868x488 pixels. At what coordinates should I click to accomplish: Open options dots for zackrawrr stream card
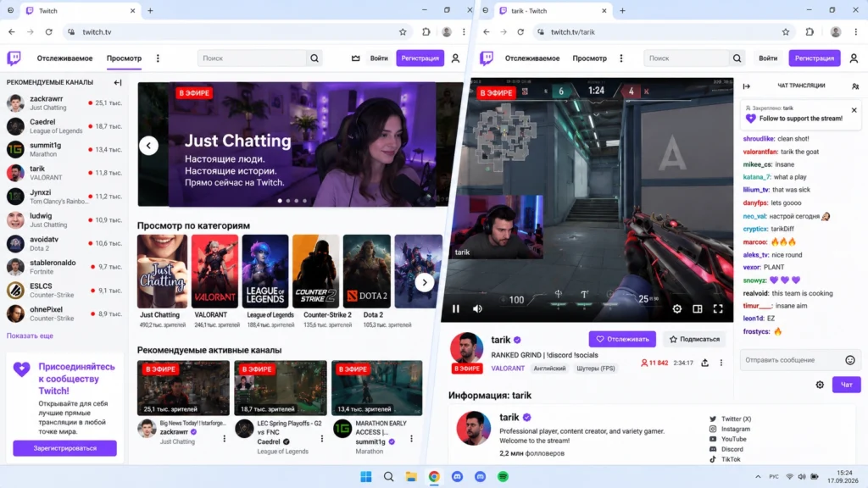coord(224,439)
